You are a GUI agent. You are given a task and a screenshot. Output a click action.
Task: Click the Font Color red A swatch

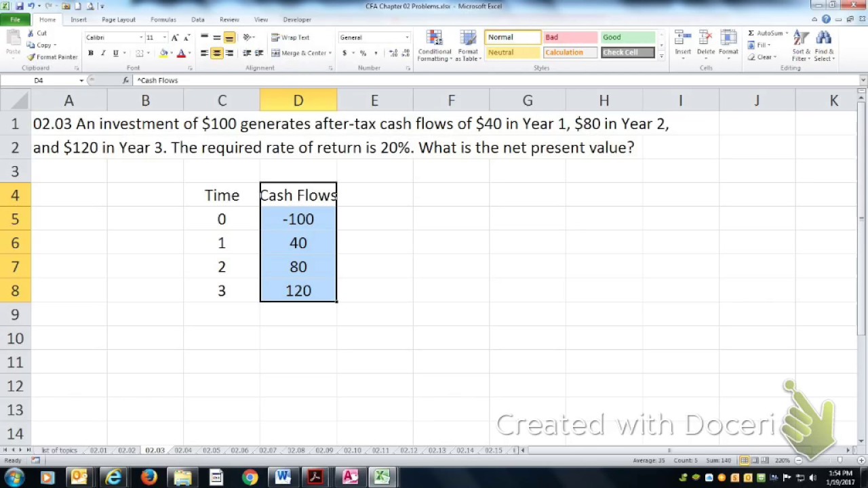(181, 53)
